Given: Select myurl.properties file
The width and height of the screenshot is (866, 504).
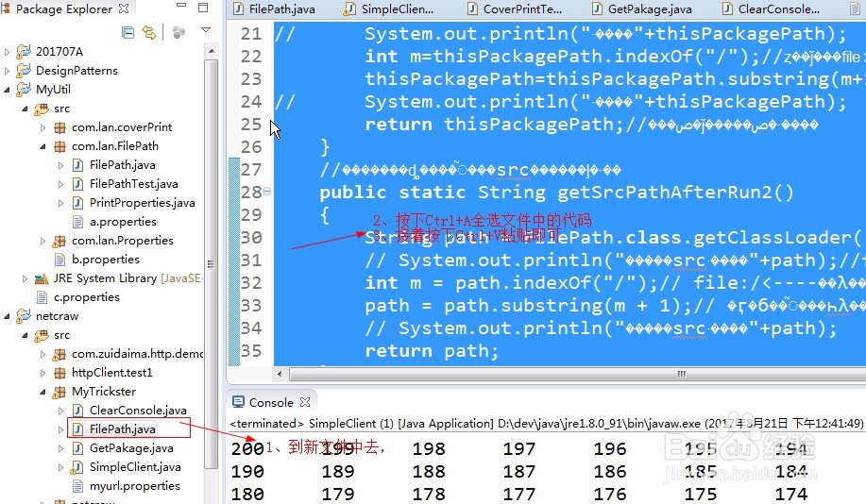Looking at the screenshot, I should click(x=134, y=486).
